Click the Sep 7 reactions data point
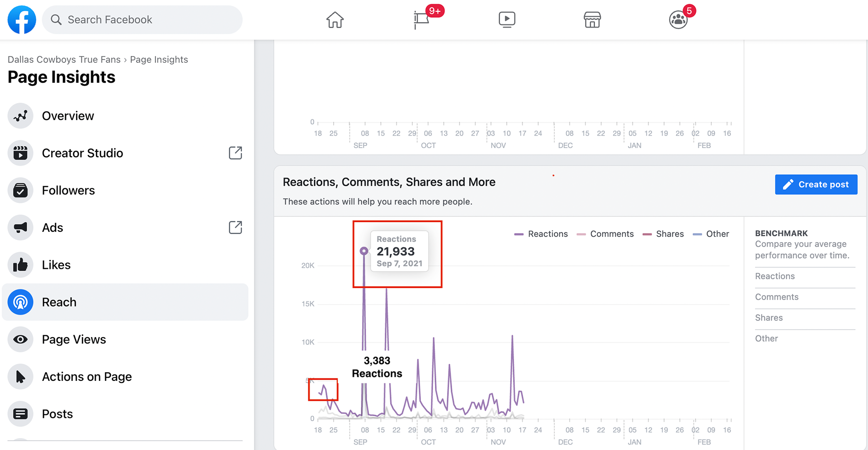 pos(364,251)
